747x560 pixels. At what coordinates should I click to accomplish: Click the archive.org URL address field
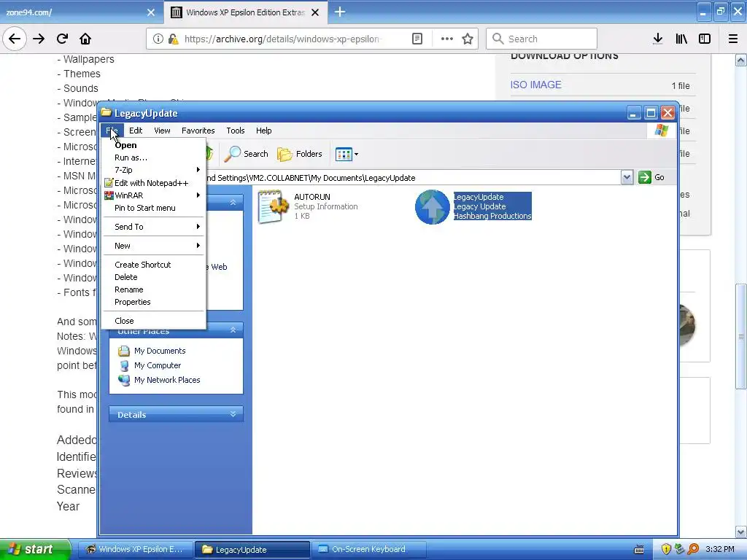(283, 39)
